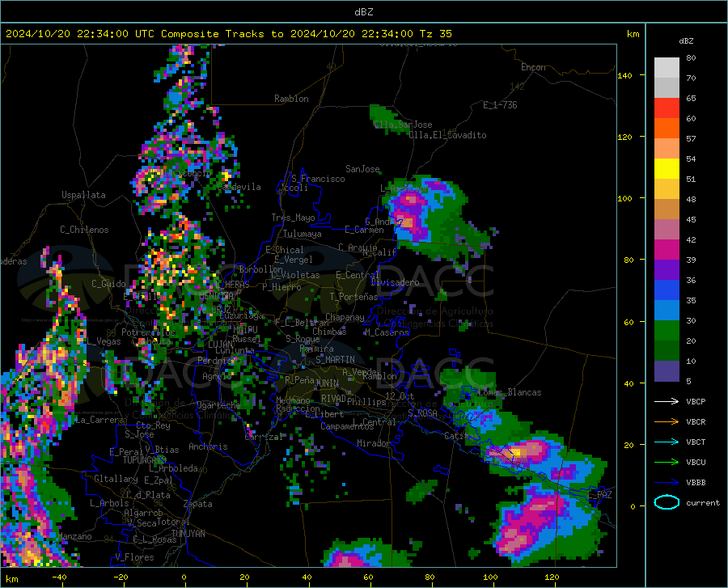Click the 'P_Hierro' map label

click(x=281, y=287)
